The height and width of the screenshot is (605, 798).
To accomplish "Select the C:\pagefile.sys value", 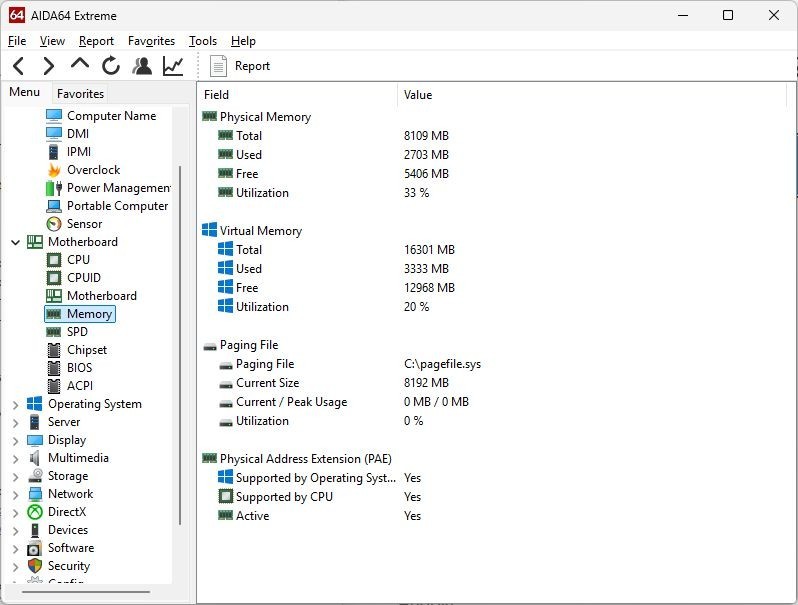I will [442, 364].
